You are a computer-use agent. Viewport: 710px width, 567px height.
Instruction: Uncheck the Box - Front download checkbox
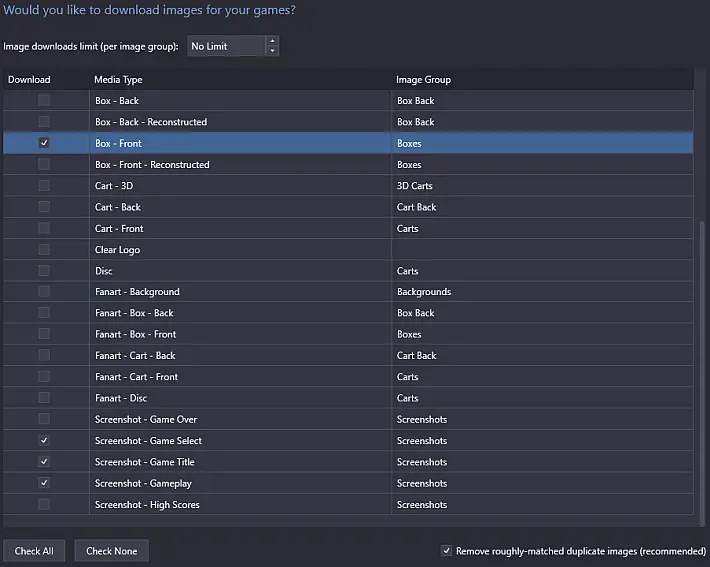44,143
